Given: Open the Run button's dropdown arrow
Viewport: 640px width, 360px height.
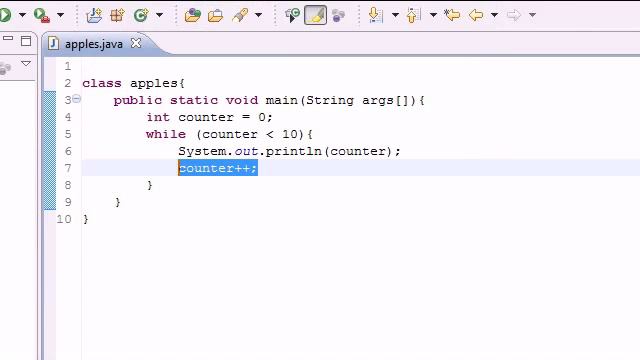Looking at the screenshot, I should (x=22, y=15).
